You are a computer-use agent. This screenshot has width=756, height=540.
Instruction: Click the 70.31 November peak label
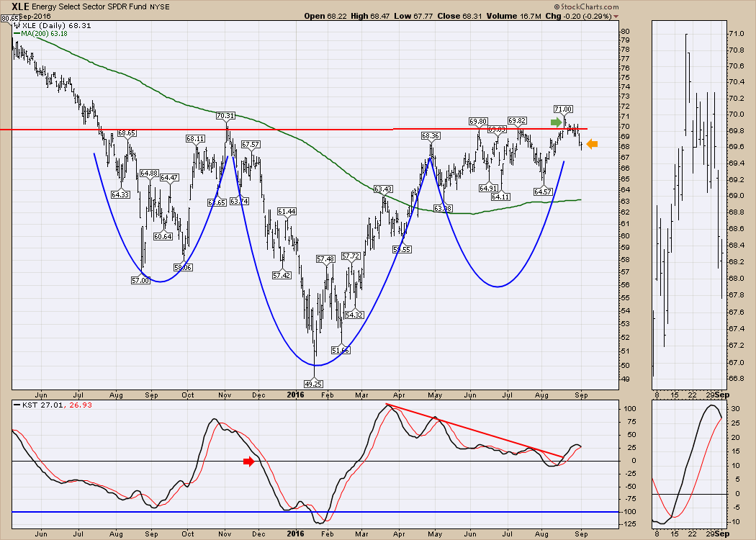click(x=225, y=115)
